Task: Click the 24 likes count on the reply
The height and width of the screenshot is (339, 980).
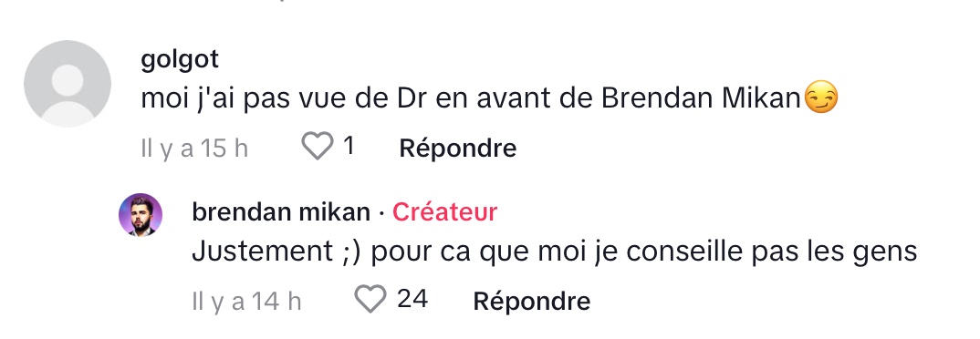Action: pos(412,299)
